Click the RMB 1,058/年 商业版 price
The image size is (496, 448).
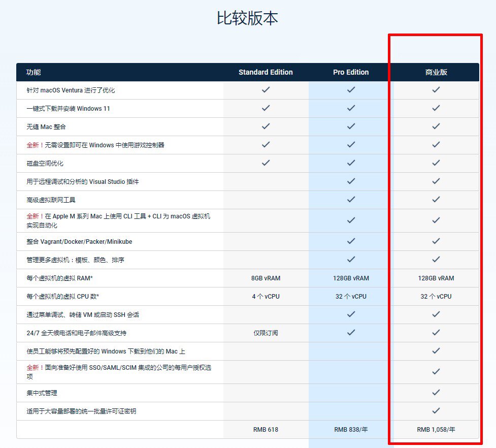(436, 430)
